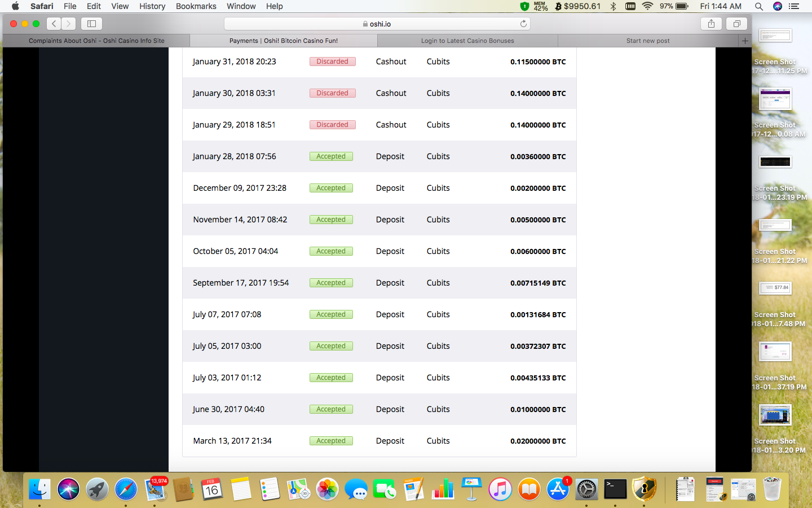Open the File menu

(70, 6)
